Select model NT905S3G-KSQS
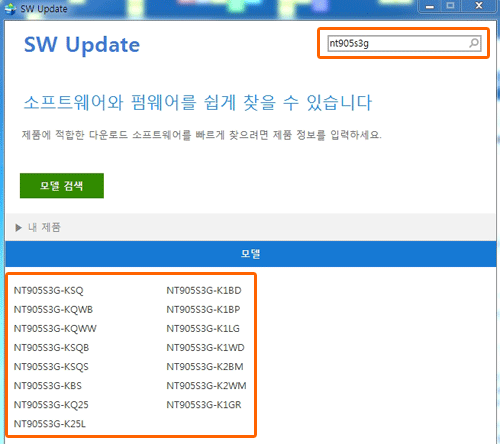This screenshot has height=444, width=500. click(51, 367)
